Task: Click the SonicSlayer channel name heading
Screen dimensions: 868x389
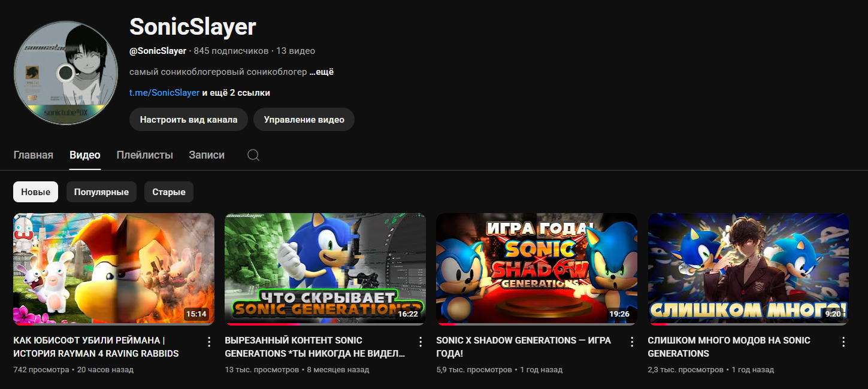Action: point(193,26)
